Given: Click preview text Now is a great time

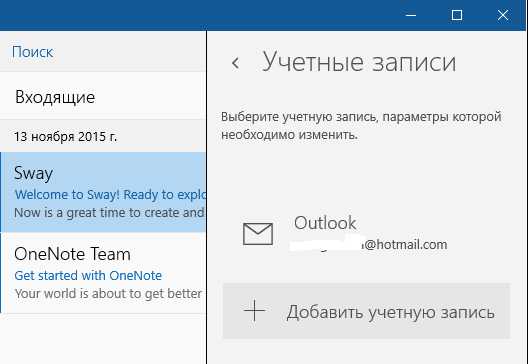Looking at the screenshot, I should (x=109, y=213).
